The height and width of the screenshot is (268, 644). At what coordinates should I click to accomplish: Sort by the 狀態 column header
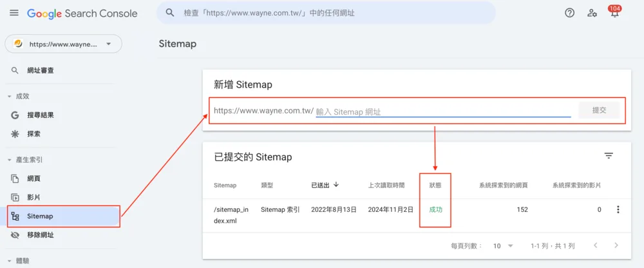tap(435, 186)
